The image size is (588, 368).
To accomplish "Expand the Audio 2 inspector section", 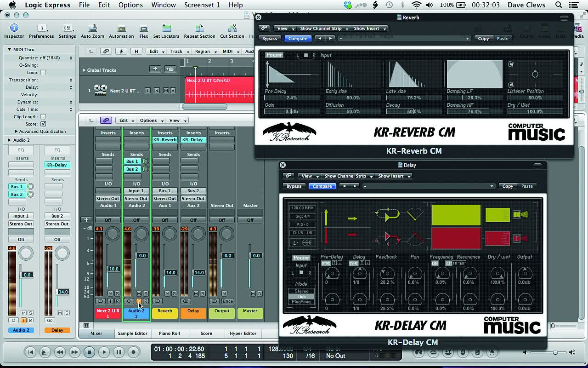I will coord(9,140).
